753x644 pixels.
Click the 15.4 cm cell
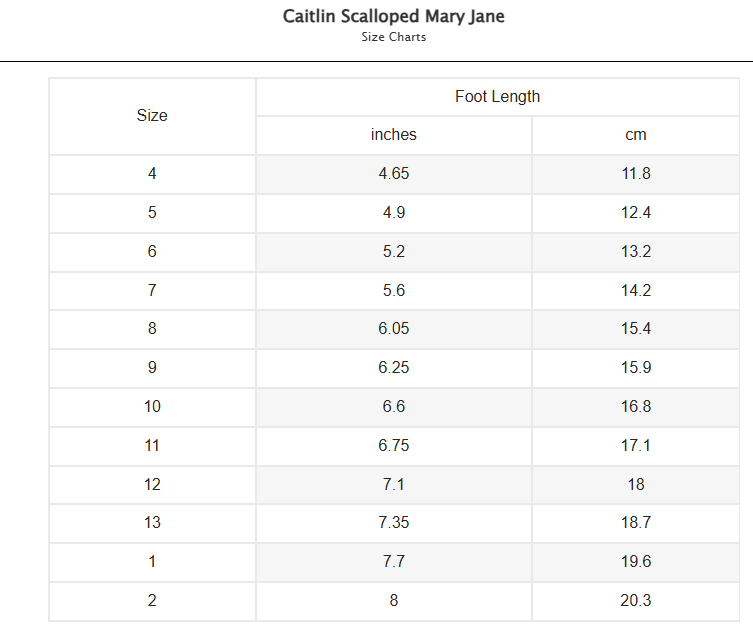(x=636, y=329)
